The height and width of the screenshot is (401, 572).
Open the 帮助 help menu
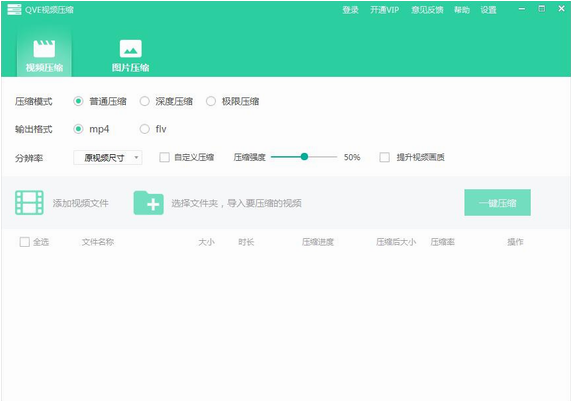(x=461, y=10)
